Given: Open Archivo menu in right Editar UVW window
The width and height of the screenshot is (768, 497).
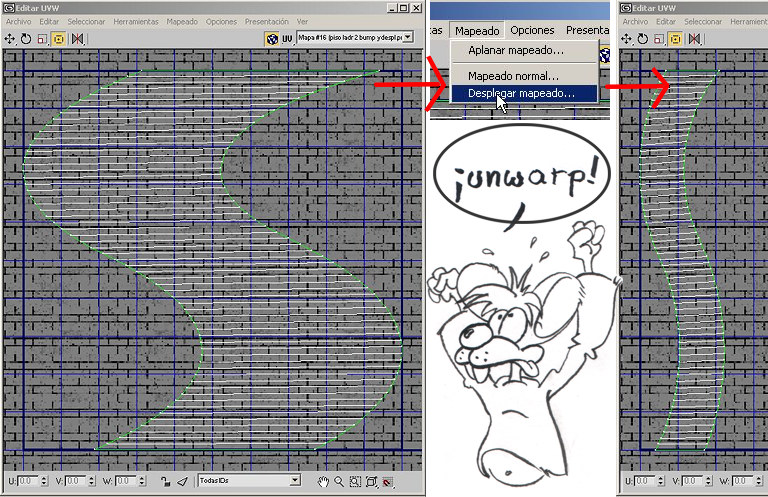Looking at the screenshot, I should click(x=635, y=22).
